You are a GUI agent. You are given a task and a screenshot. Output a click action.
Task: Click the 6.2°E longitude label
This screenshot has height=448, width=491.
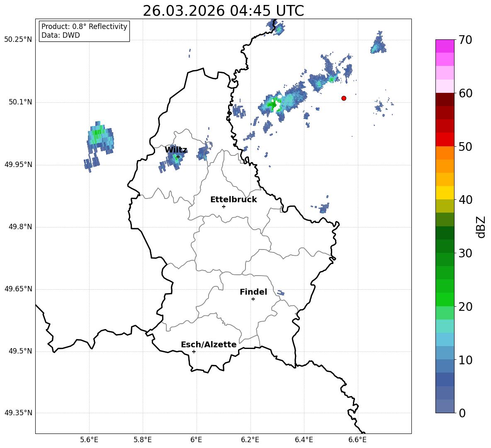click(250, 440)
